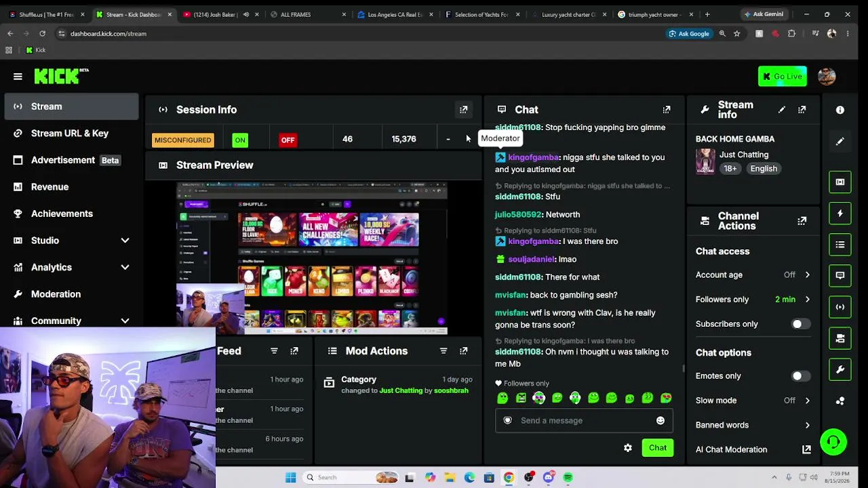868x488 pixels.
Task: Click kingofgamba username in the autismed message
Action: (x=533, y=157)
